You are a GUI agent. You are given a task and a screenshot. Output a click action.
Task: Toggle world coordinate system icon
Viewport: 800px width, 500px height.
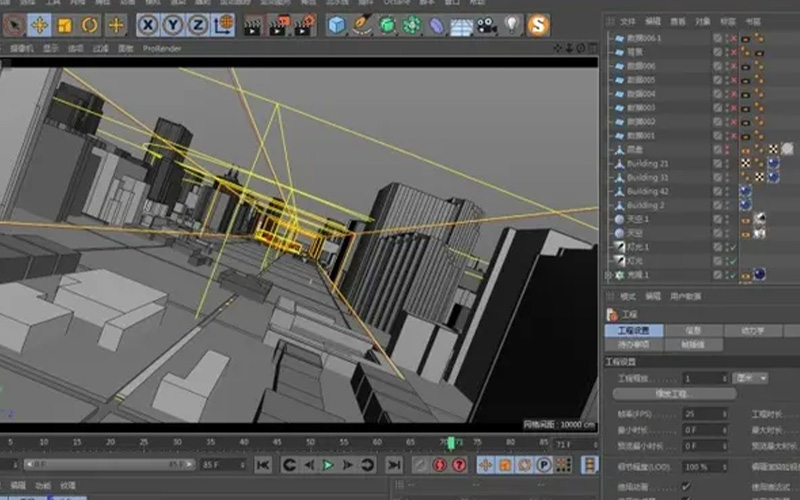pyautogui.click(x=223, y=24)
